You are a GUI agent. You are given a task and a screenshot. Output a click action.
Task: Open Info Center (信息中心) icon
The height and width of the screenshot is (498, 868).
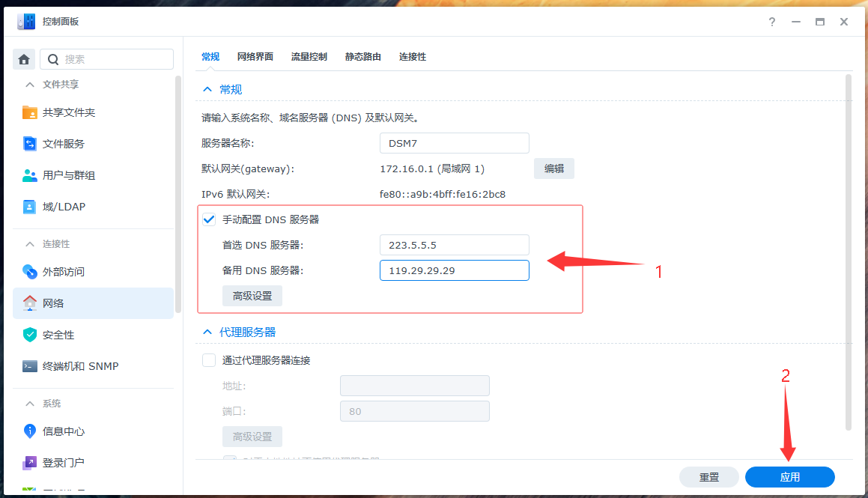pos(30,431)
